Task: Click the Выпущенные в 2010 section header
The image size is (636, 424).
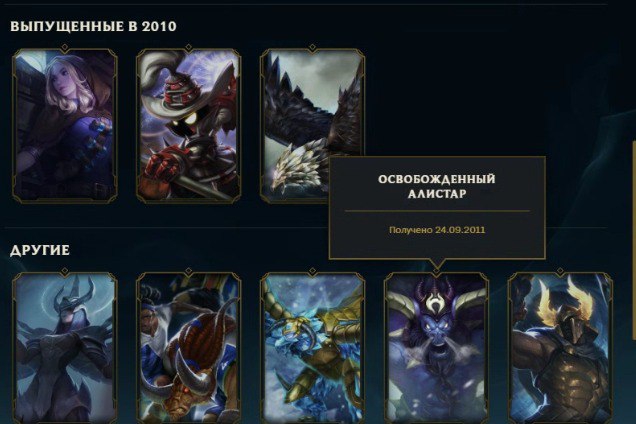Action: tap(93, 26)
